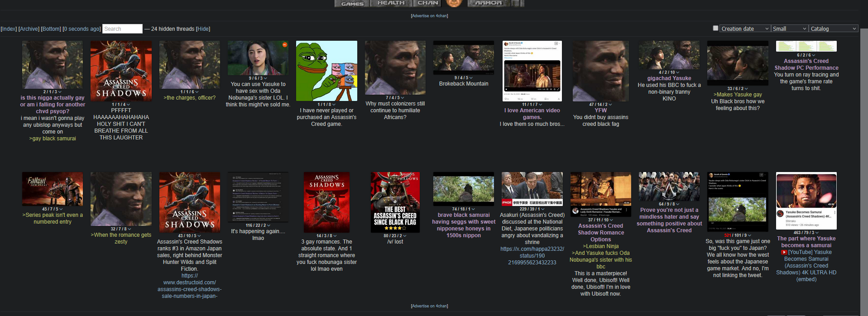
Task: Expand menu arrow of thread 45 / 7 / 5
Action: (x=61, y=209)
